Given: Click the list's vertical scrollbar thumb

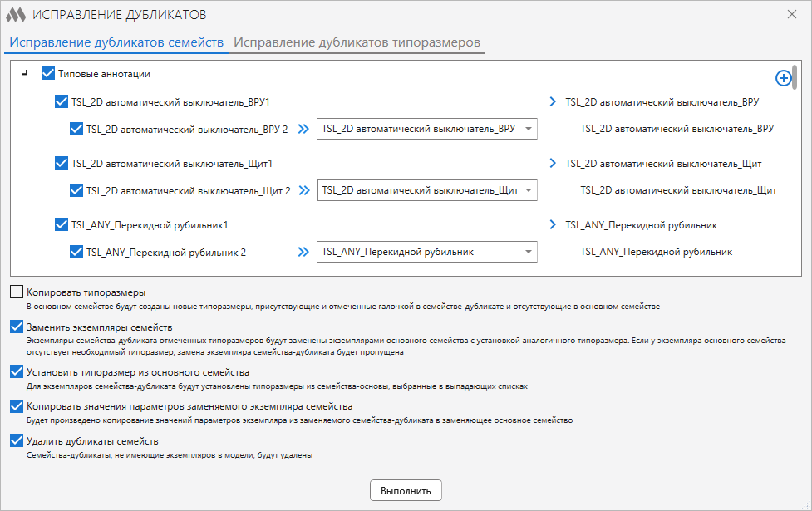Looking at the screenshot, I should (x=795, y=76).
